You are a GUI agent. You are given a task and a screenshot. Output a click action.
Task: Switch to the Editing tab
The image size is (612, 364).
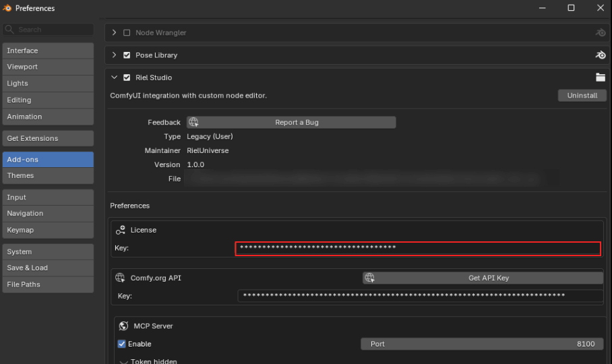pyautogui.click(x=48, y=100)
